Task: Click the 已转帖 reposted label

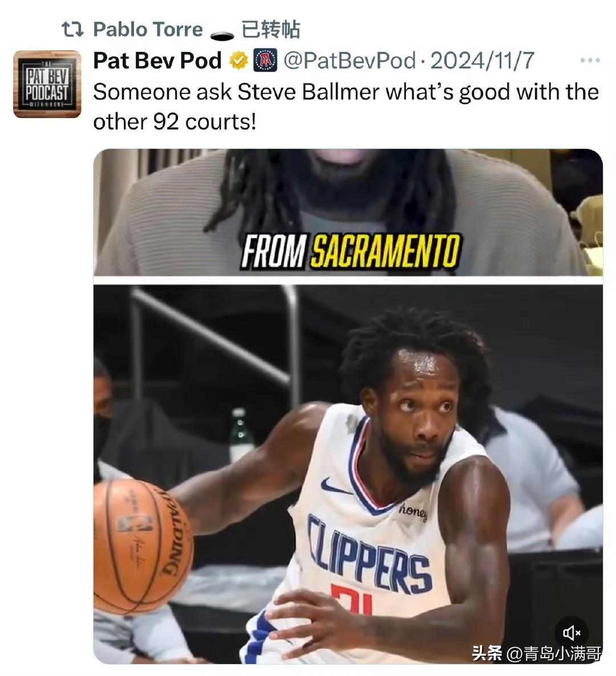Action: click(x=271, y=30)
